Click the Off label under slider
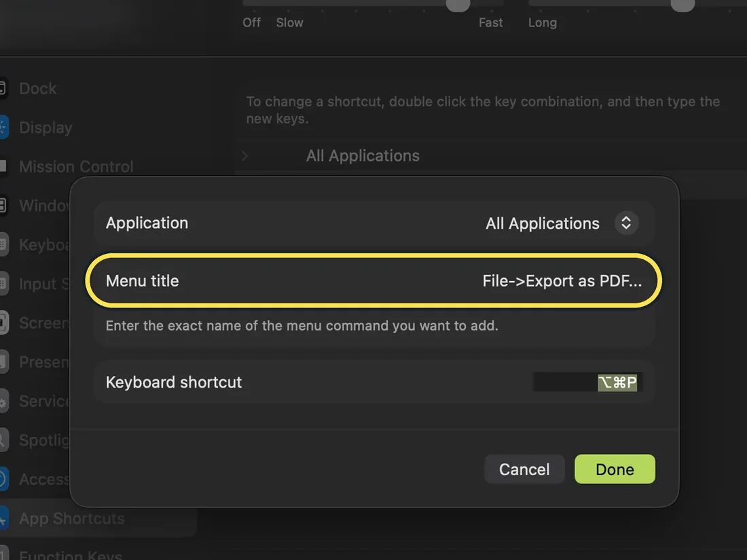Screen dimensions: 747x560 point(251,22)
